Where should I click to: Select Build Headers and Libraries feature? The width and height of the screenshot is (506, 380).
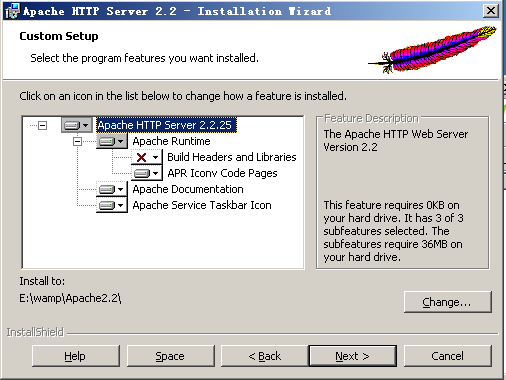pyautogui.click(x=232, y=157)
